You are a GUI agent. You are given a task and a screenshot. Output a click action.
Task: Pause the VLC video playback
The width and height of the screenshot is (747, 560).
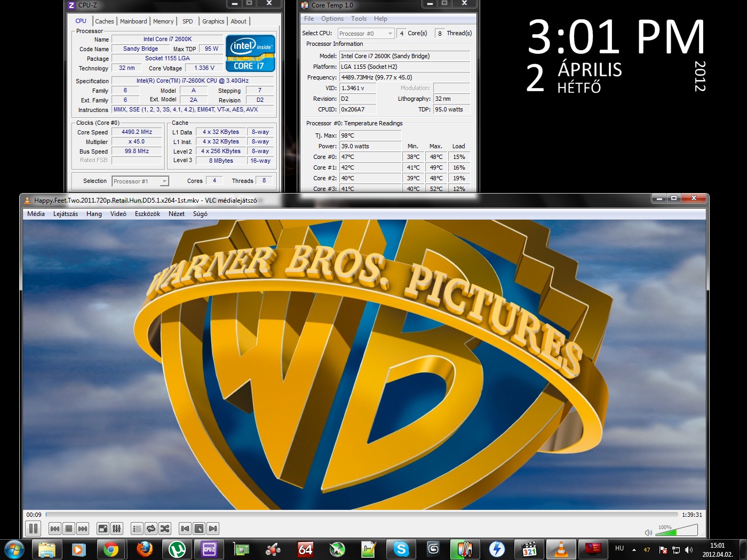(x=33, y=529)
